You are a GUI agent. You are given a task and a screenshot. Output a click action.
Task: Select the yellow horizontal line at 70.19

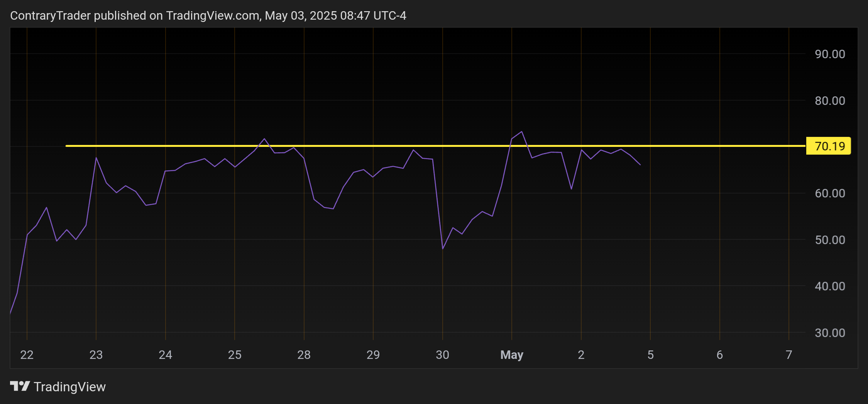tap(436, 146)
